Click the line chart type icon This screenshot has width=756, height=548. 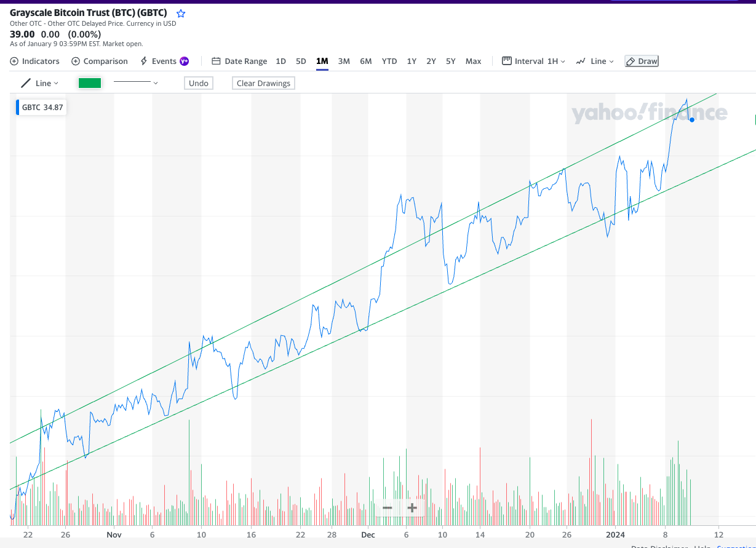point(581,61)
